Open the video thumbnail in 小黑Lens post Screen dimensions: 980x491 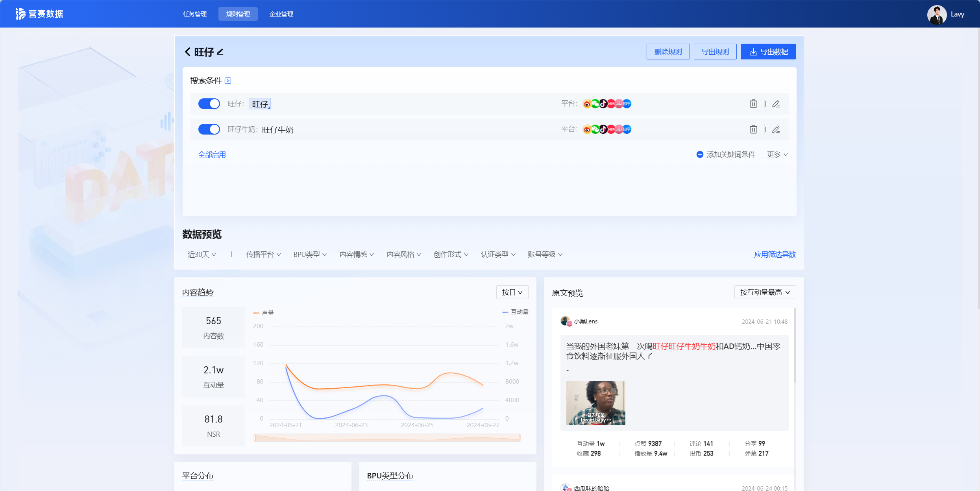[595, 403]
